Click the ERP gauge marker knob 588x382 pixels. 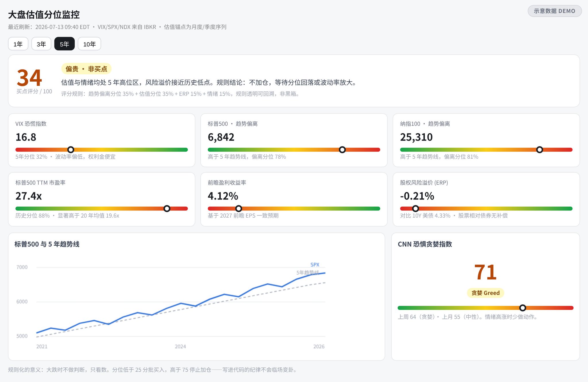click(415, 209)
